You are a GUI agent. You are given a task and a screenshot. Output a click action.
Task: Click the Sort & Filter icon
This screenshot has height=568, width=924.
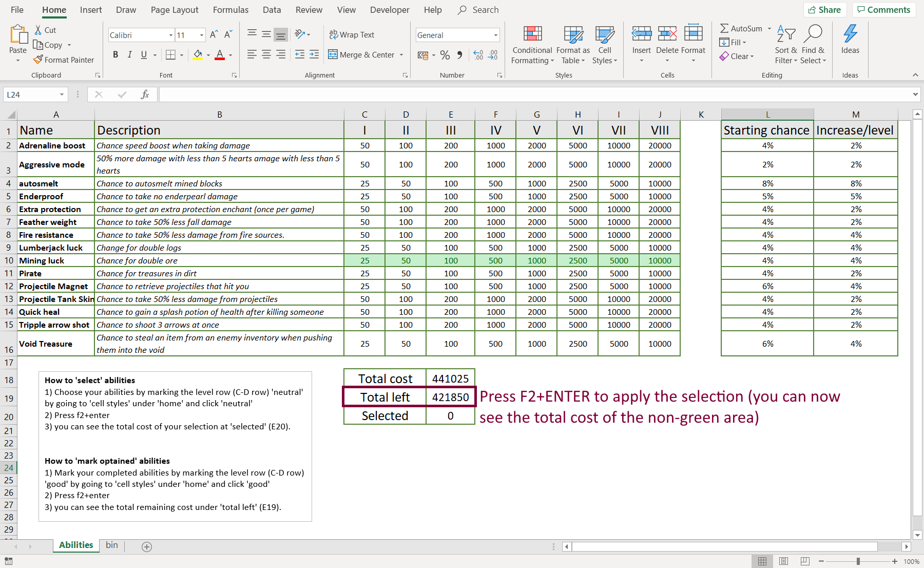click(786, 34)
